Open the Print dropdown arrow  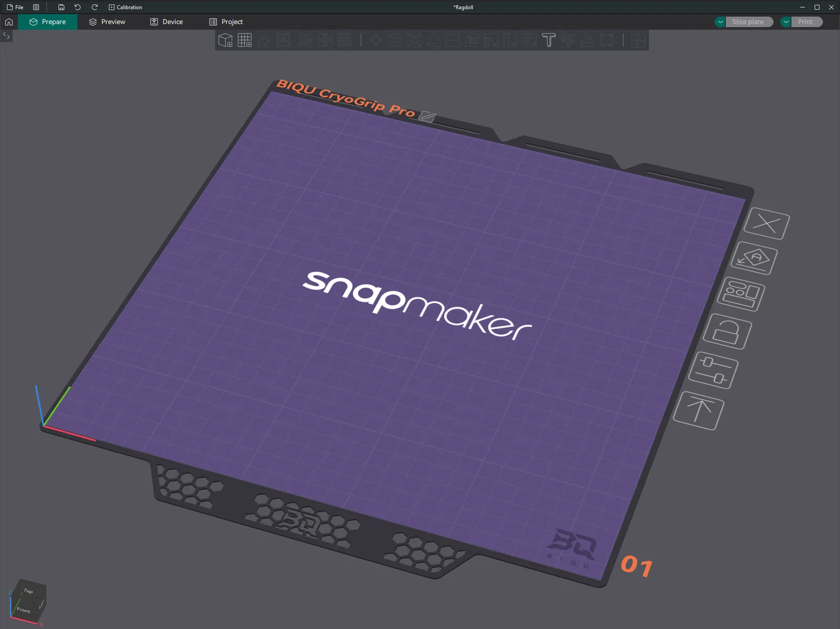click(x=786, y=22)
